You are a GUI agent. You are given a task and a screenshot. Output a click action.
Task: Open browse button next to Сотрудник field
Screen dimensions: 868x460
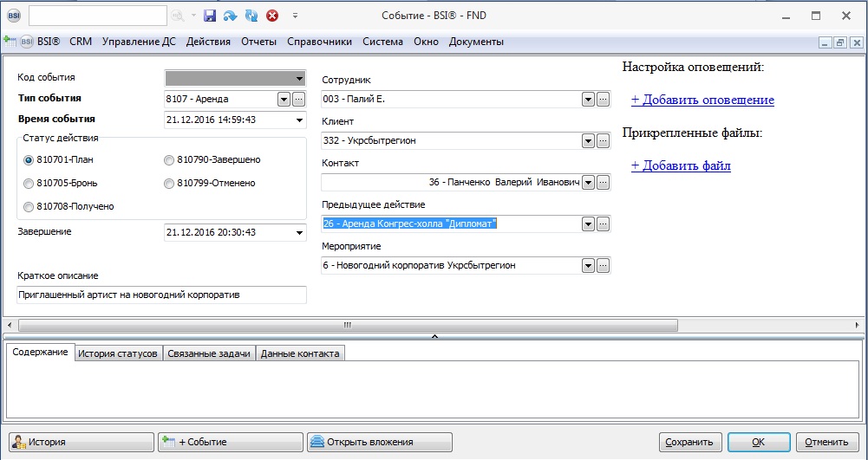(604, 100)
